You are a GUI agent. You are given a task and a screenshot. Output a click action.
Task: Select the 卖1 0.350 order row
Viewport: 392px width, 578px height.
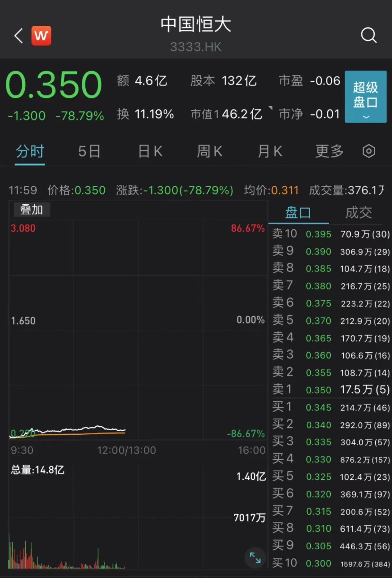331,390
